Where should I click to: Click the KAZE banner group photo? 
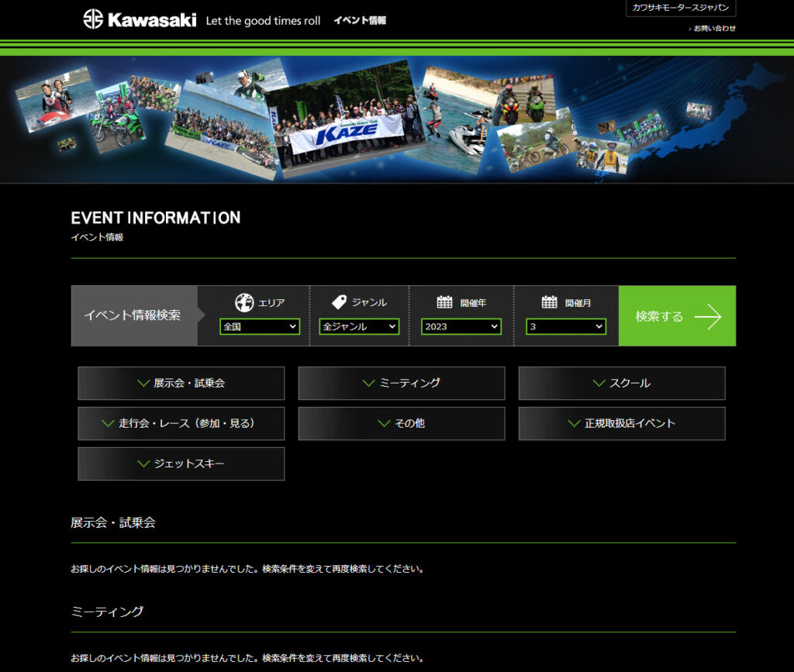point(345,120)
